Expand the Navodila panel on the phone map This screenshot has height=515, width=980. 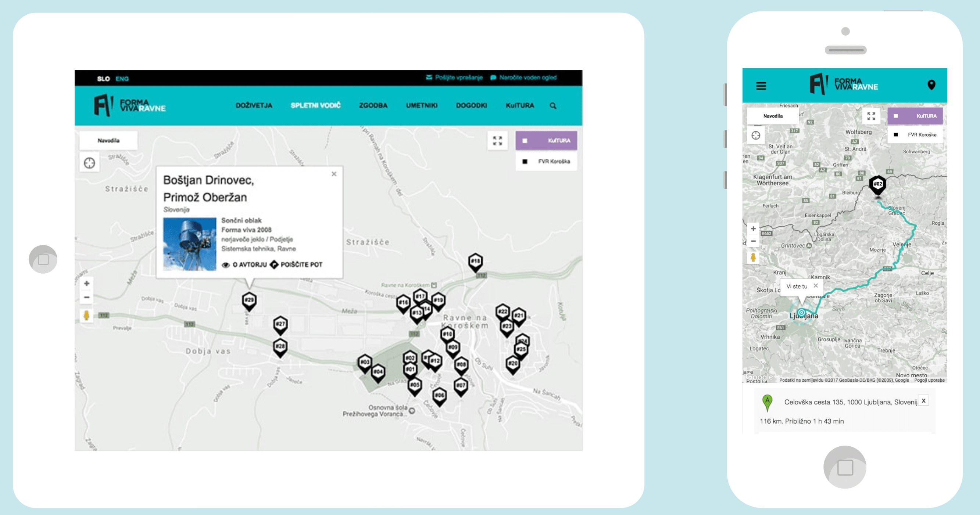click(x=773, y=116)
